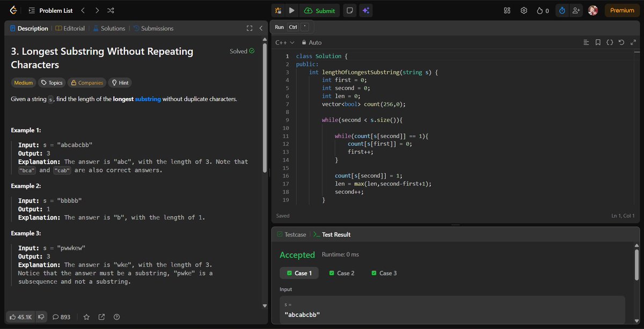This screenshot has width=644, height=329.
Task: Click the Premium button
Action: [622, 10]
